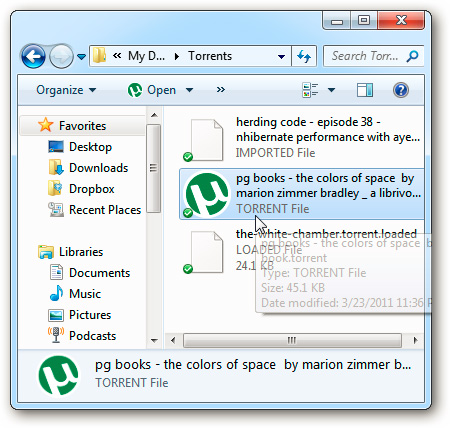
Task: Refresh the Torrents folder
Action: click(x=304, y=56)
